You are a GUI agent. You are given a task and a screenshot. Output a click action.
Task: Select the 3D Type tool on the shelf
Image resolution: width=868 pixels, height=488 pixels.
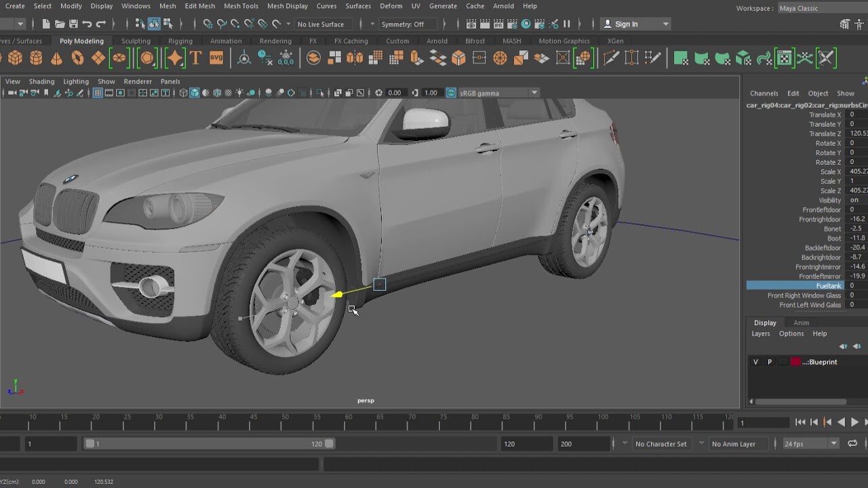click(195, 58)
